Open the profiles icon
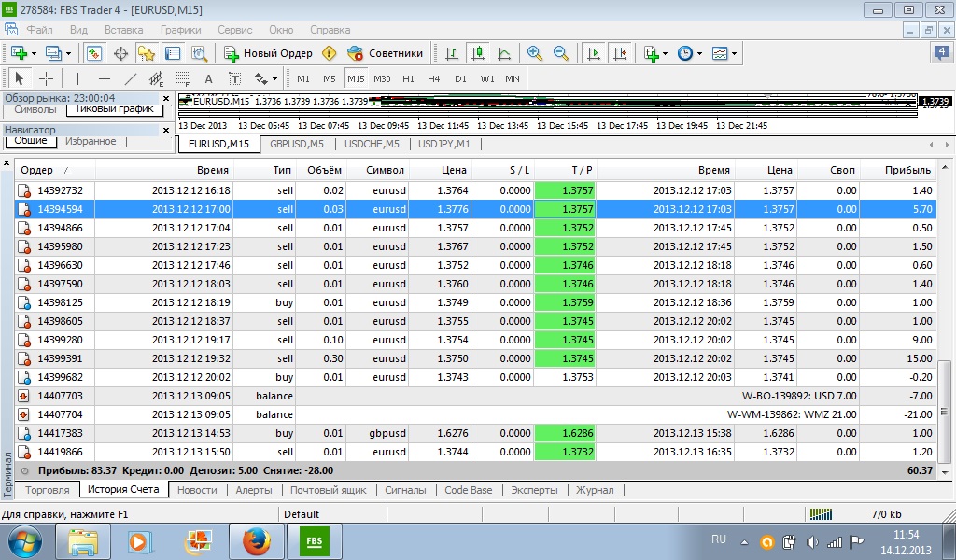 [53, 53]
